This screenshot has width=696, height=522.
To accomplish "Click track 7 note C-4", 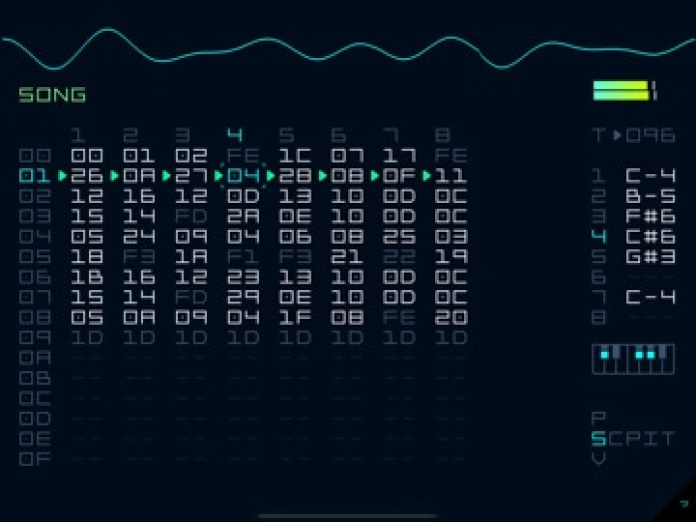I will coord(651,297).
